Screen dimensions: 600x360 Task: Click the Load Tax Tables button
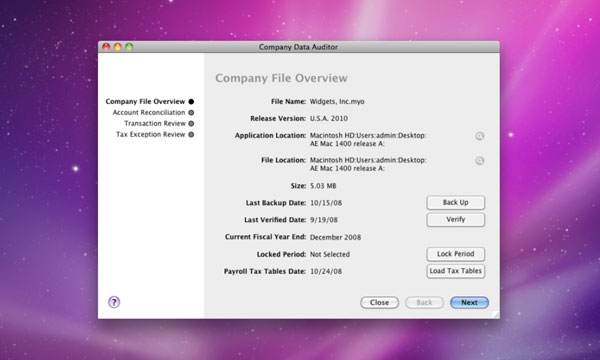pyautogui.click(x=455, y=271)
